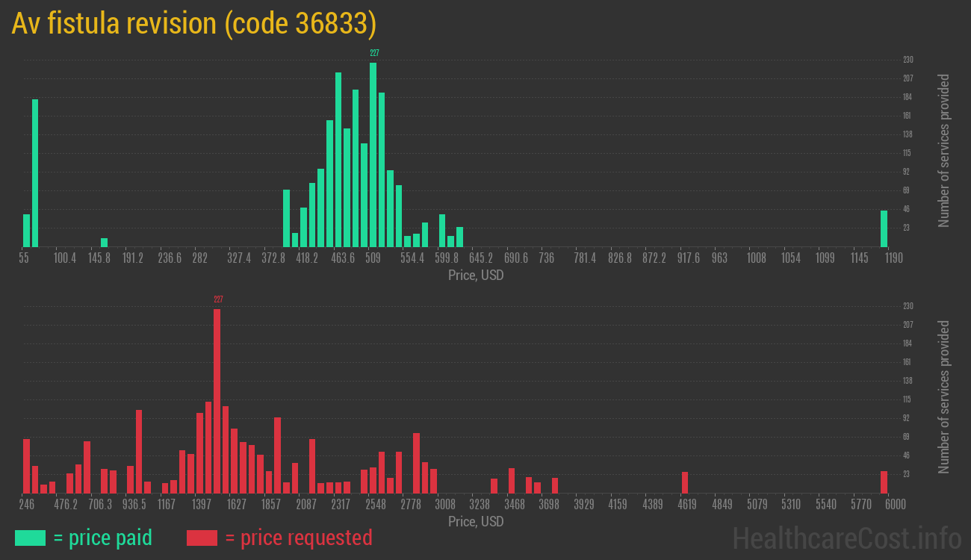Click the "= price paid" legend text
Viewport: 971px width, 560px height.
(103, 538)
